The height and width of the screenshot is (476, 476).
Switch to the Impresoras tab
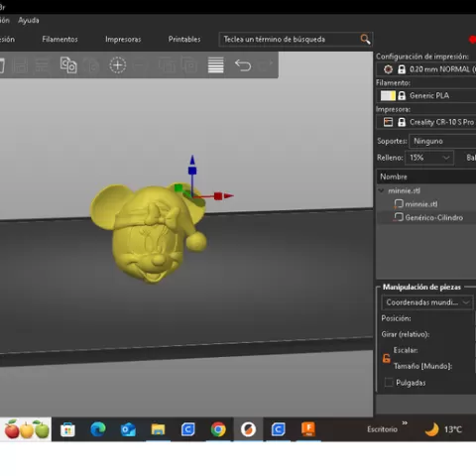[x=123, y=39]
